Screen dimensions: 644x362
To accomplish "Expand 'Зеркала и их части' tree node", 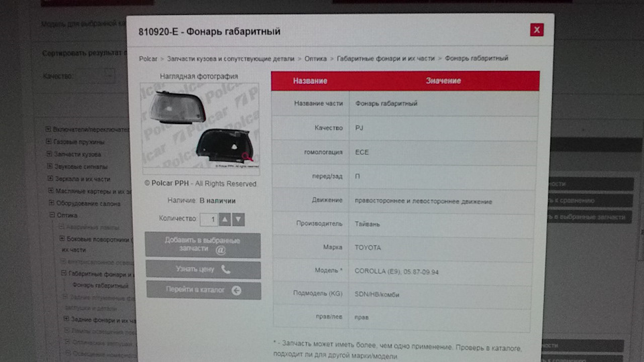I will click(50, 178).
